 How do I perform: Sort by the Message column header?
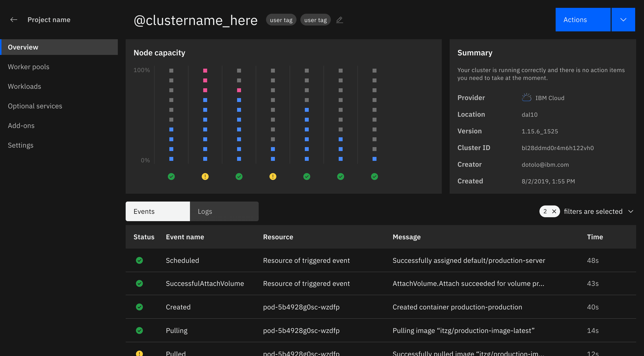pos(407,237)
